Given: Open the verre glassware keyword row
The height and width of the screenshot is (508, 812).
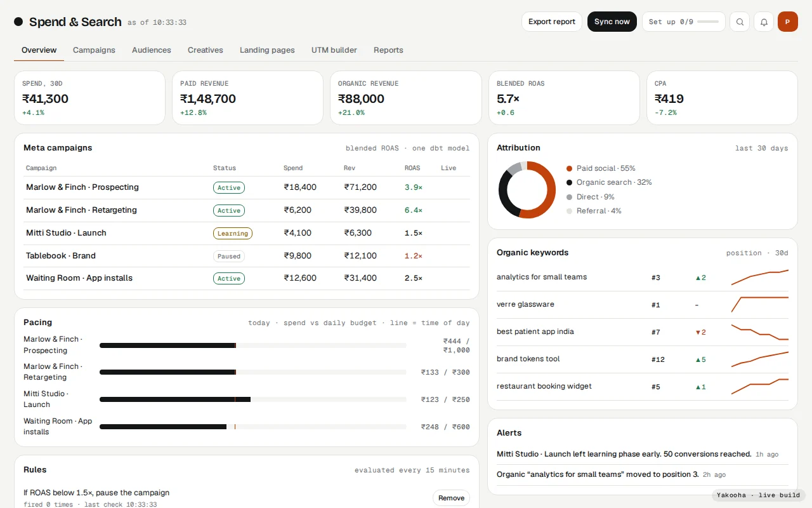Looking at the screenshot, I should (x=643, y=305).
